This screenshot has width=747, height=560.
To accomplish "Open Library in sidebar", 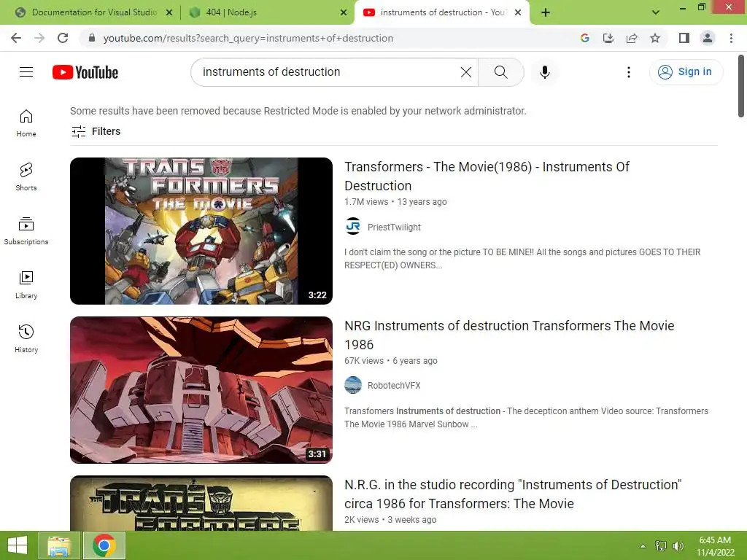I will point(26,285).
